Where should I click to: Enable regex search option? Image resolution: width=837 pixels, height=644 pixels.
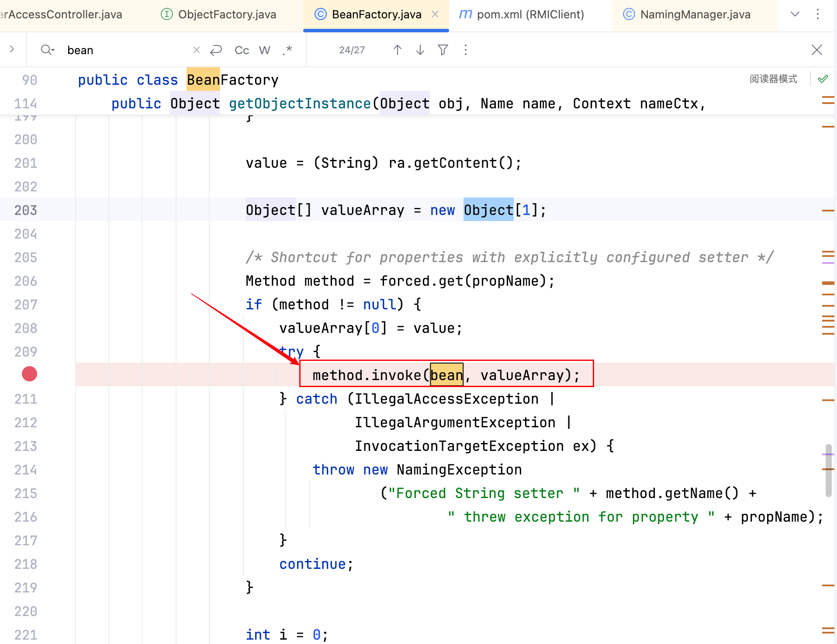[x=287, y=50]
